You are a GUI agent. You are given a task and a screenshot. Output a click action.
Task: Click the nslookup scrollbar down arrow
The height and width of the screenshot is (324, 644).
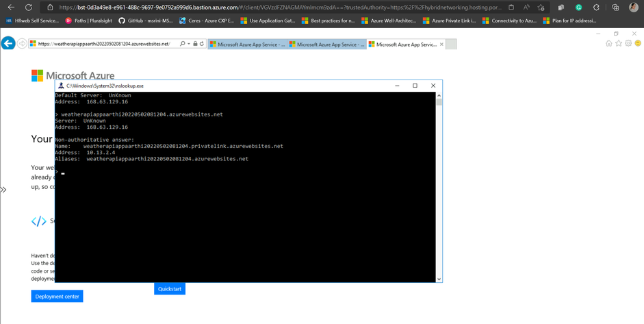click(439, 279)
